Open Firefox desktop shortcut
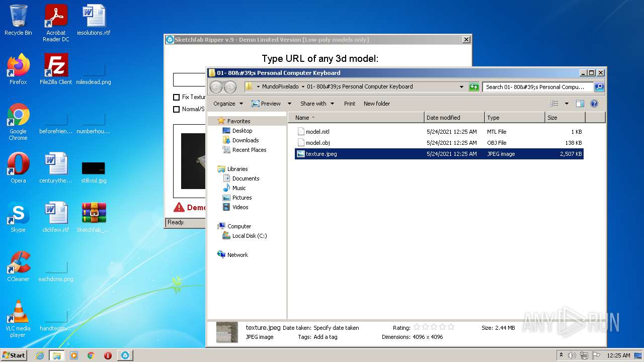The image size is (644, 362). pos(18,69)
